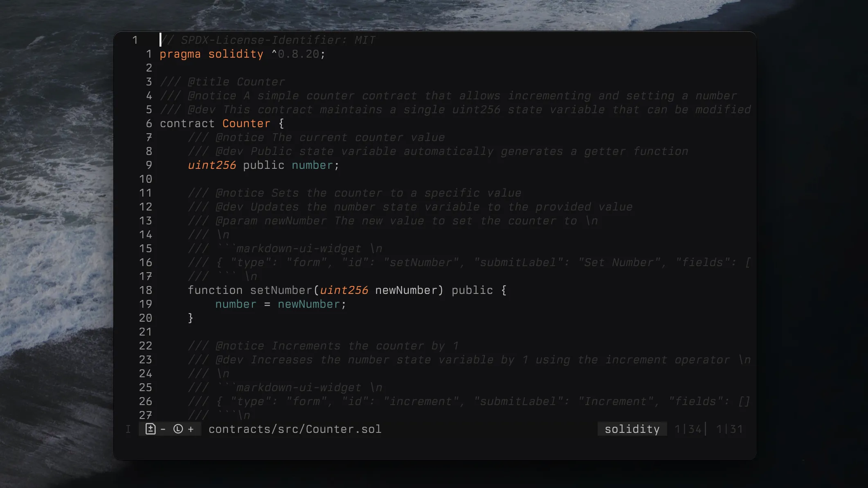Click gutter line number 21
The image size is (868, 488).
pyautogui.click(x=146, y=332)
